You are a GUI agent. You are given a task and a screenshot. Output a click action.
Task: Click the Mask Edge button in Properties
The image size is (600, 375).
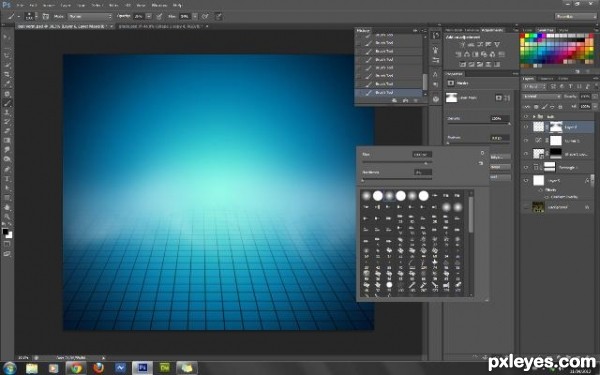[x=501, y=157]
